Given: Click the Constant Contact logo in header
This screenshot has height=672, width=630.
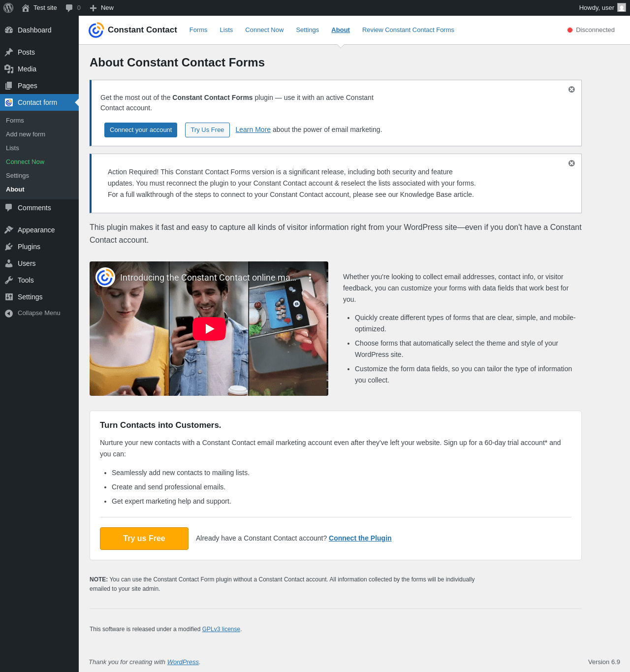Looking at the screenshot, I should coord(96,30).
